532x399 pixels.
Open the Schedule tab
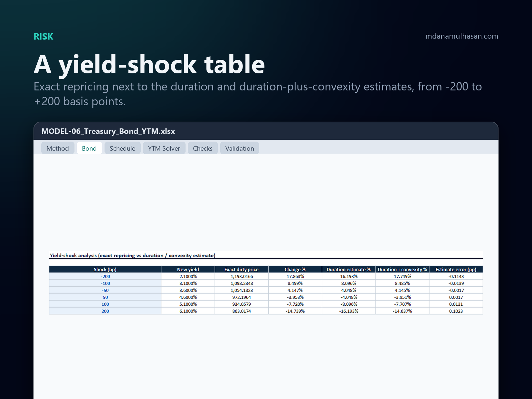122,148
